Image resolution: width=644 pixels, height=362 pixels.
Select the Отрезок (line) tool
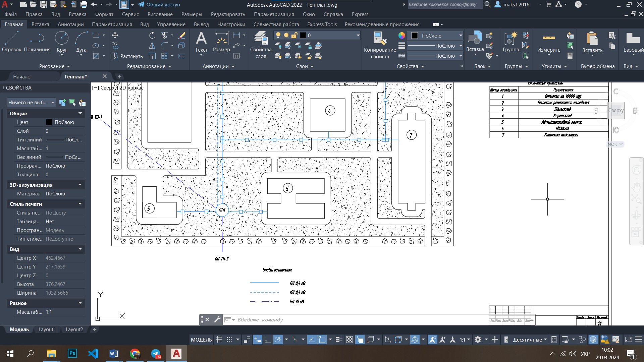coord(11,42)
